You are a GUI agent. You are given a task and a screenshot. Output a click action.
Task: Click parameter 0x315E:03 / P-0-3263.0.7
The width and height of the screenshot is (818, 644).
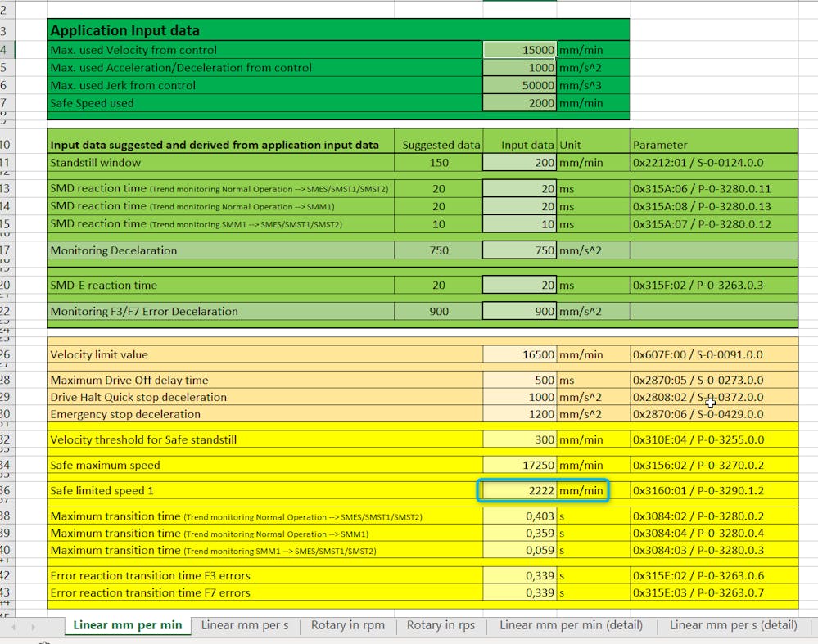(x=698, y=593)
